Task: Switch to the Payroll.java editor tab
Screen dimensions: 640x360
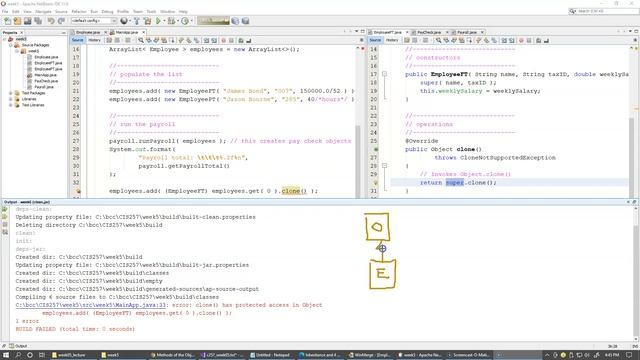Action: point(467,32)
